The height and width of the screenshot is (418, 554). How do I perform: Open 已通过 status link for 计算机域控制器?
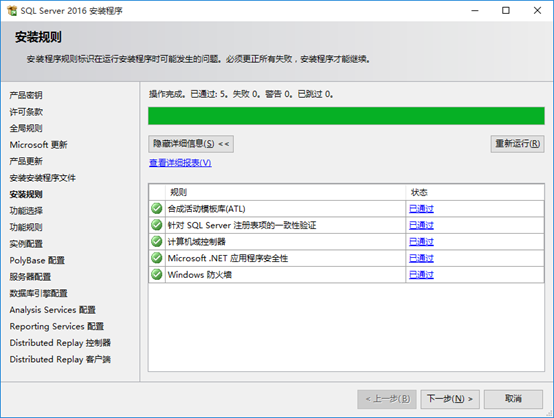tap(421, 242)
